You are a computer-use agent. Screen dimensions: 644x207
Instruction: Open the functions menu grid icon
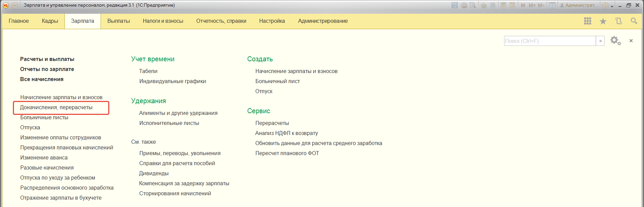[x=588, y=21]
